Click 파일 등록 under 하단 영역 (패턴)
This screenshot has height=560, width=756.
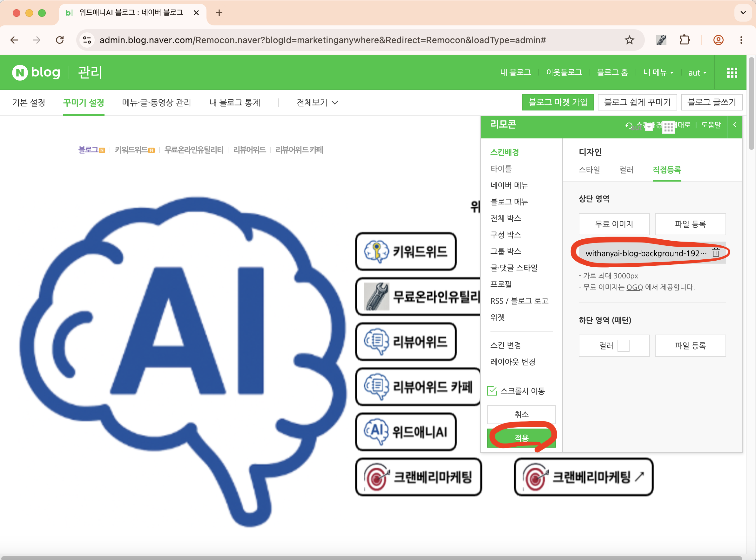pos(690,346)
